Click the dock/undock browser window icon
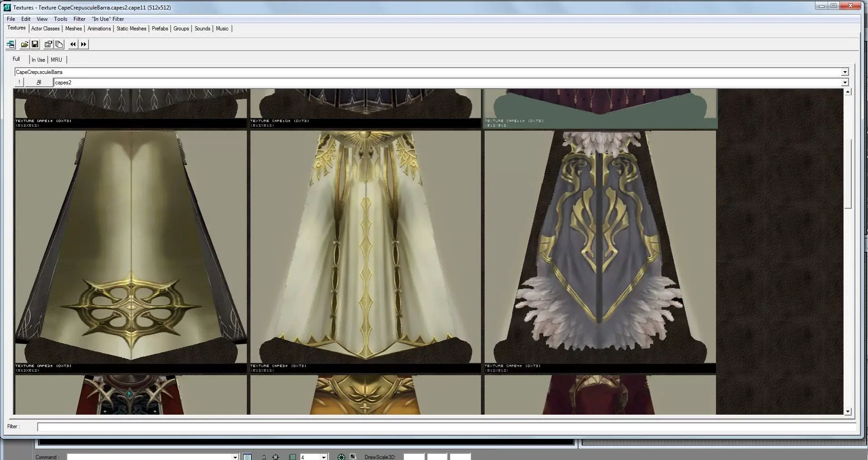 pos(10,44)
